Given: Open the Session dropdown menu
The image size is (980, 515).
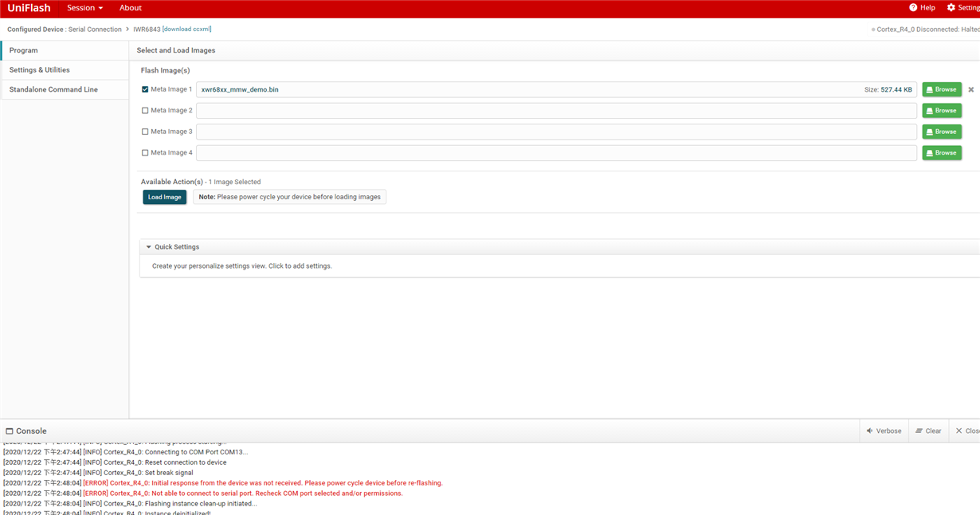Looking at the screenshot, I should [x=85, y=8].
